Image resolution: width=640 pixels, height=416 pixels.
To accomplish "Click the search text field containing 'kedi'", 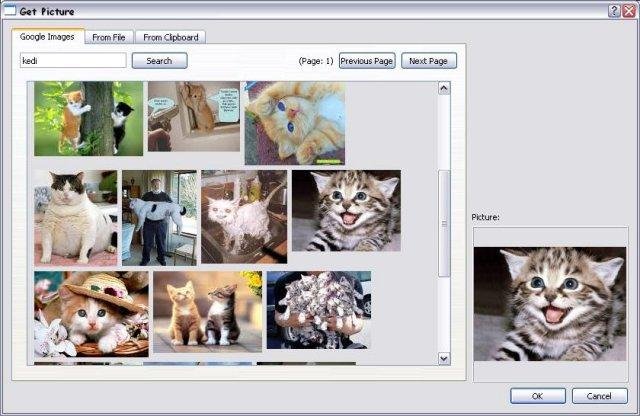I will [x=73, y=61].
